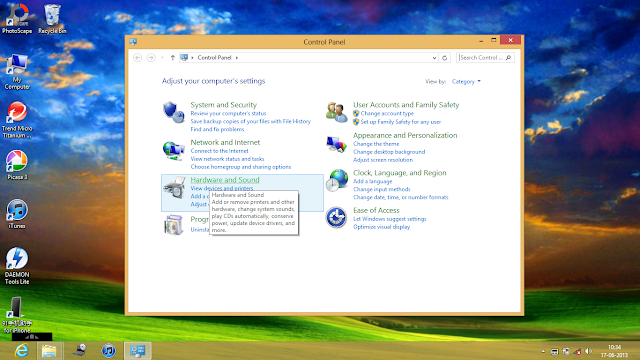Click Change input methods
The height and width of the screenshot is (360, 640).
click(x=382, y=189)
